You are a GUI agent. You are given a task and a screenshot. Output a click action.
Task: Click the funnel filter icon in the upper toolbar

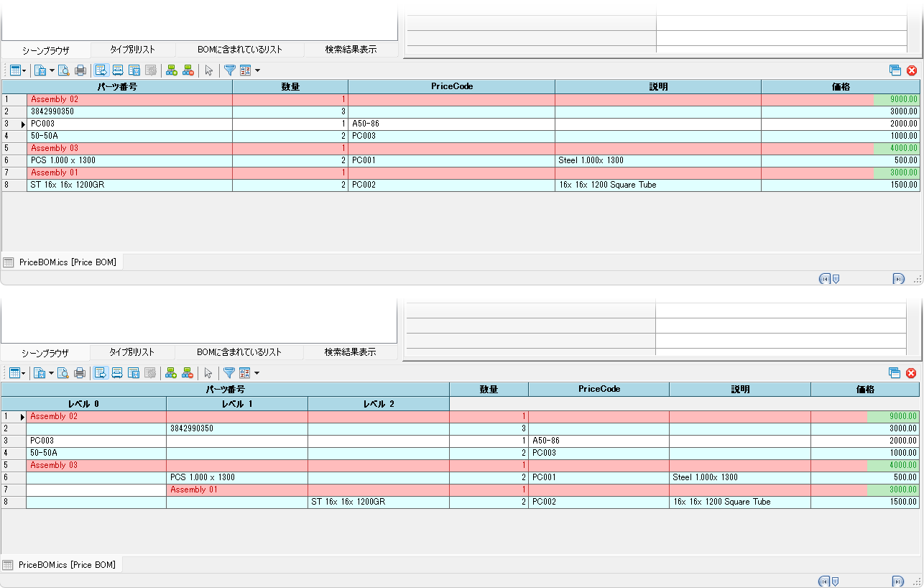pyautogui.click(x=229, y=70)
